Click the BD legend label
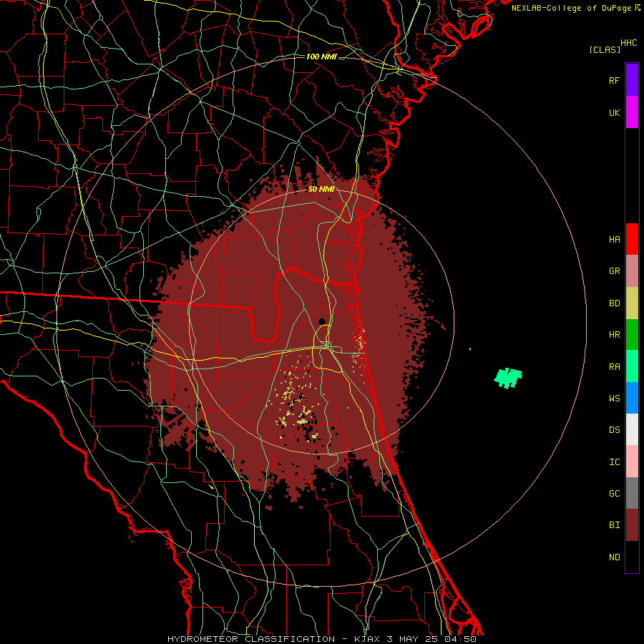This screenshot has width=644, height=644. click(614, 303)
